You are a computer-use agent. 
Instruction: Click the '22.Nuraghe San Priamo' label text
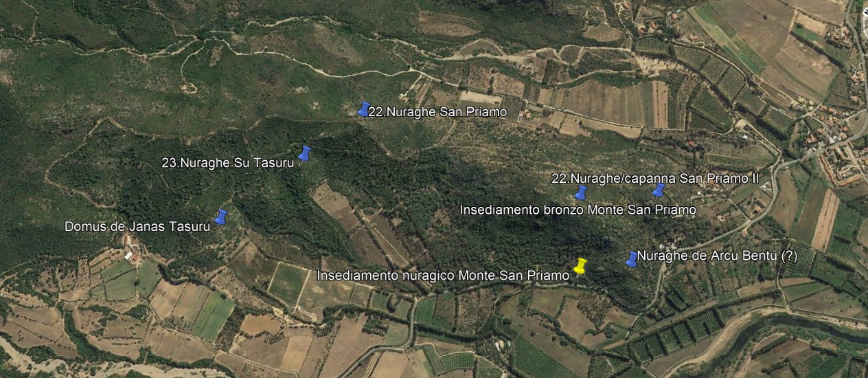pyautogui.click(x=437, y=112)
